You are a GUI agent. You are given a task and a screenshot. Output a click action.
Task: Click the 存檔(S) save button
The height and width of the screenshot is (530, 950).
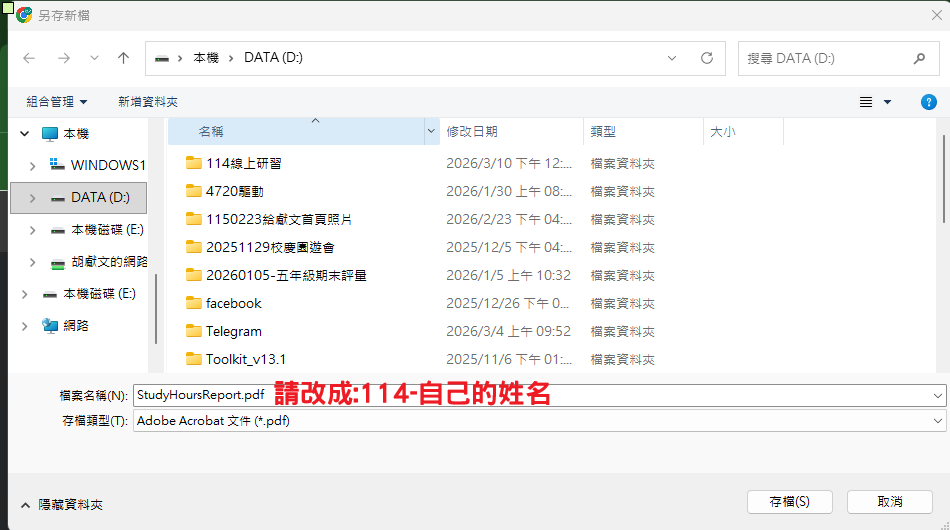pyautogui.click(x=789, y=502)
